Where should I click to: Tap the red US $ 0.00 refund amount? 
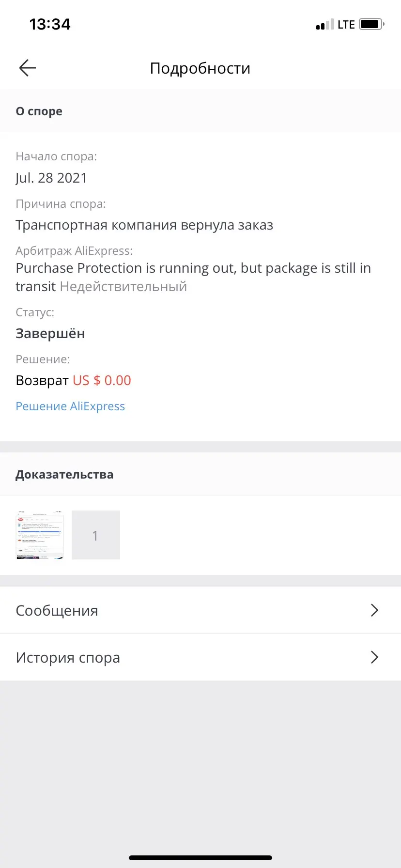[x=102, y=380]
